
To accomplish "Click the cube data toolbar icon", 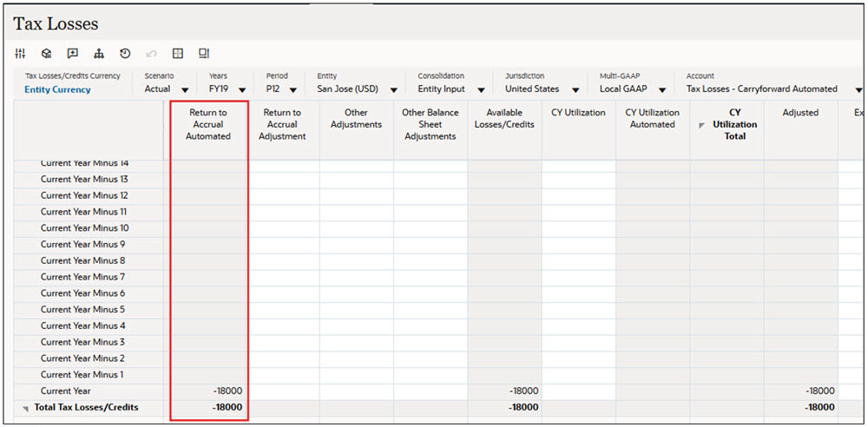I will (x=47, y=54).
